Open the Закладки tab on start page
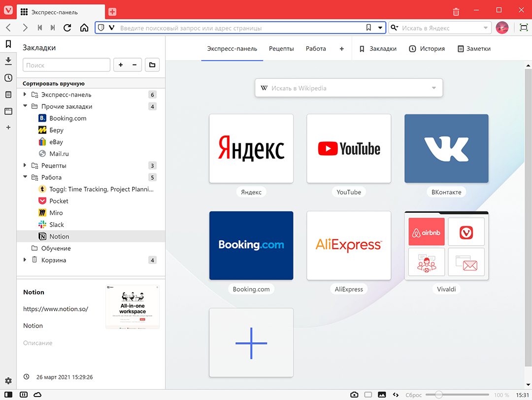Screen dimensions: 532x400 (x=378, y=49)
